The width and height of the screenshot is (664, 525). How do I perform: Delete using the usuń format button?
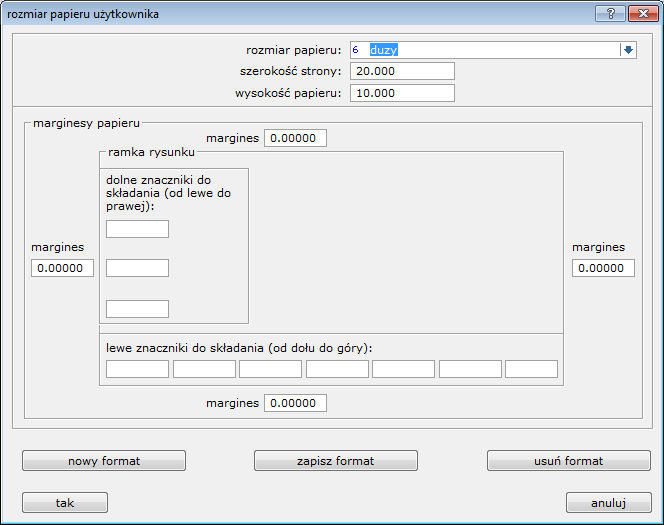pos(569,461)
